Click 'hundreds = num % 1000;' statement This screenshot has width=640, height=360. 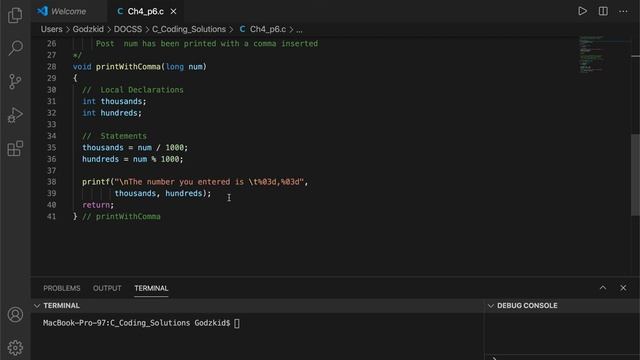(x=133, y=159)
